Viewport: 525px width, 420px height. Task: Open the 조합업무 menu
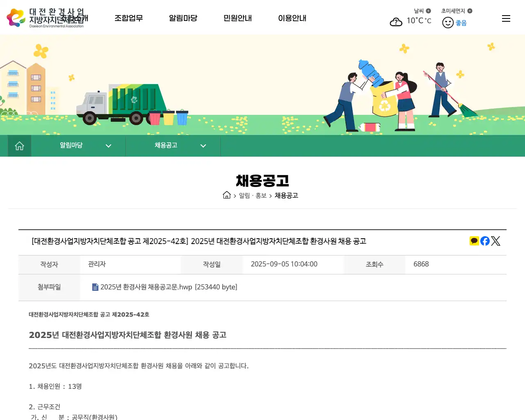point(129,18)
